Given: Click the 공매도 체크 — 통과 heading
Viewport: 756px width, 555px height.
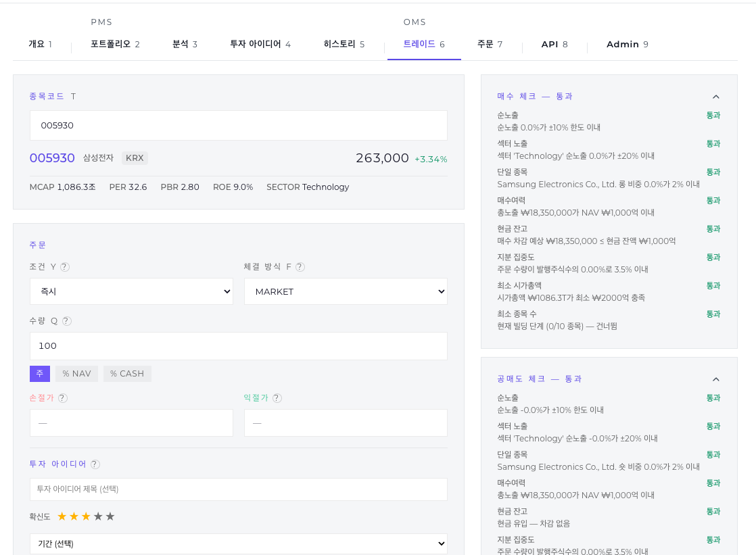Looking at the screenshot, I should click(x=540, y=379).
